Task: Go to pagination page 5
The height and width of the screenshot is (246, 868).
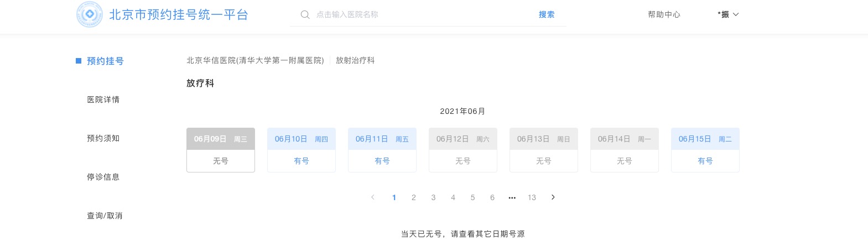Action: tap(472, 197)
